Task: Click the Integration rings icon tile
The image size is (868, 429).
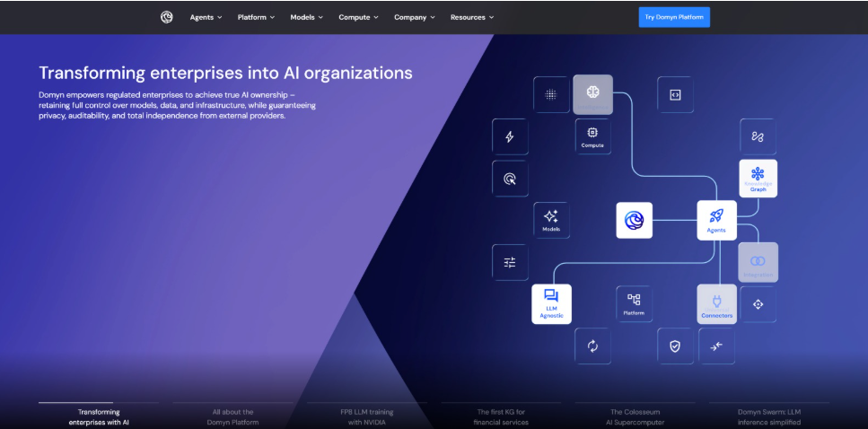Action: pos(758,261)
